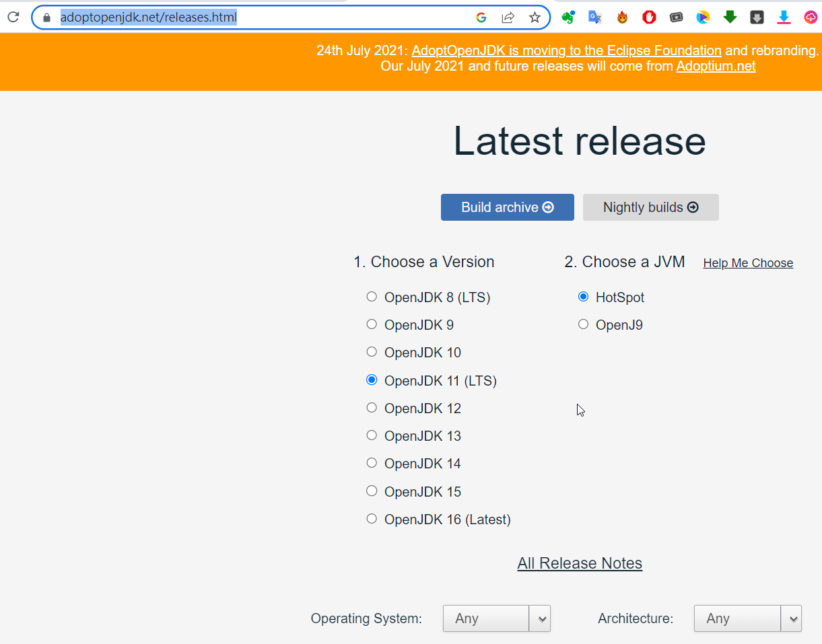
Task: Click the blue arrow pink underline extension
Action: [784, 17]
